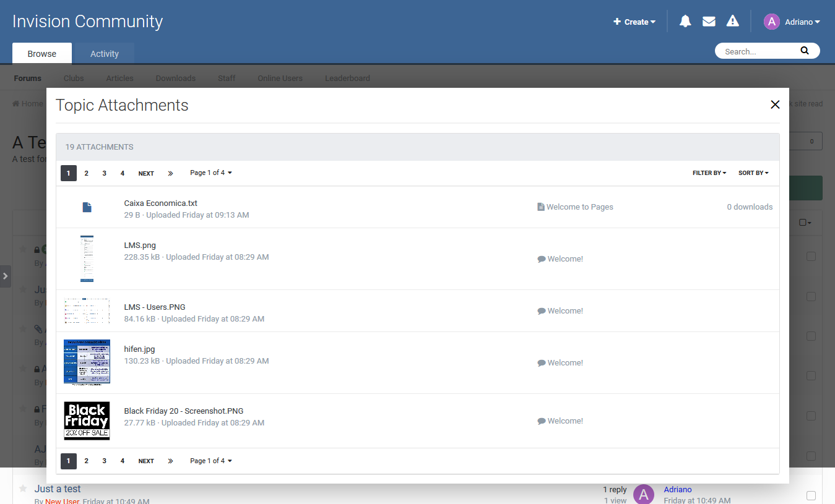Tick the checkbox for Just a test topic
Screen dimensions: 835x504
[x=811, y=495]
